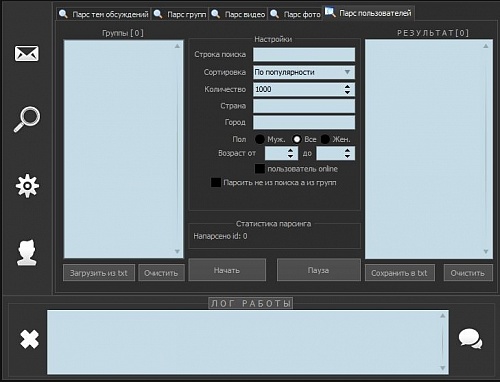500x382 pixels.
Task: Click the Результат list scrollbar up arrow
Action: [x=486, y=46]
